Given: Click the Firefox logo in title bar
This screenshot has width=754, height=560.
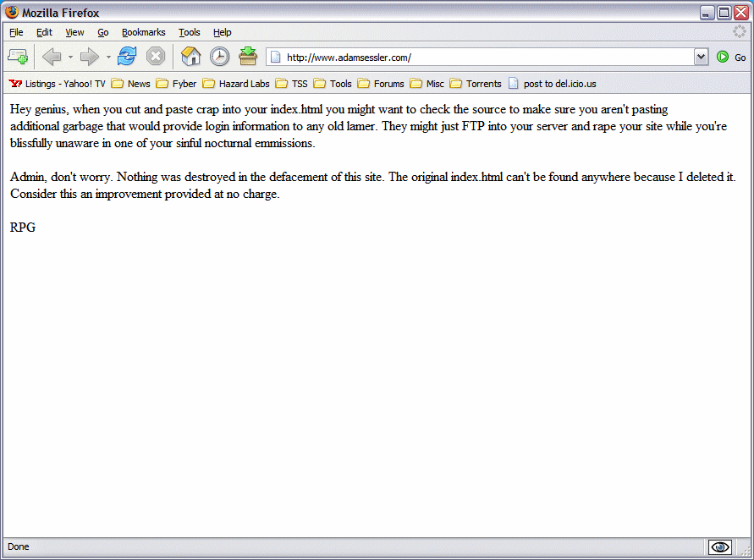Looking at the screenshot, I should coord(12,12).
